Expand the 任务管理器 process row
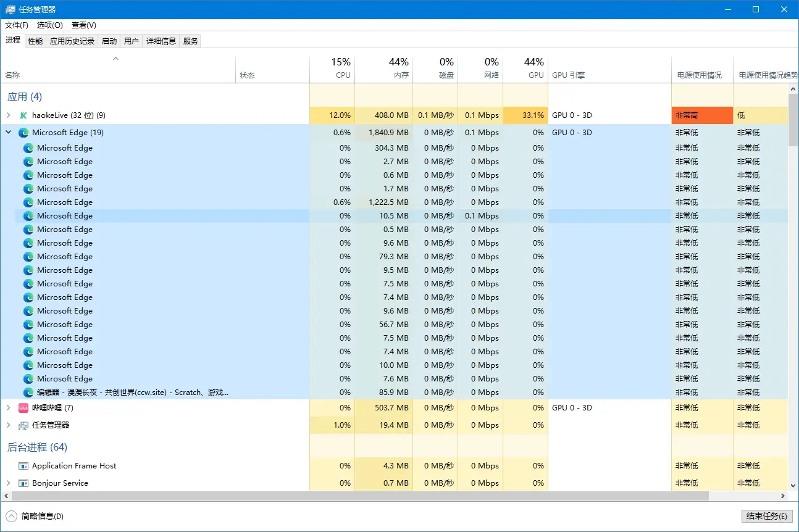 pos(8,425)
